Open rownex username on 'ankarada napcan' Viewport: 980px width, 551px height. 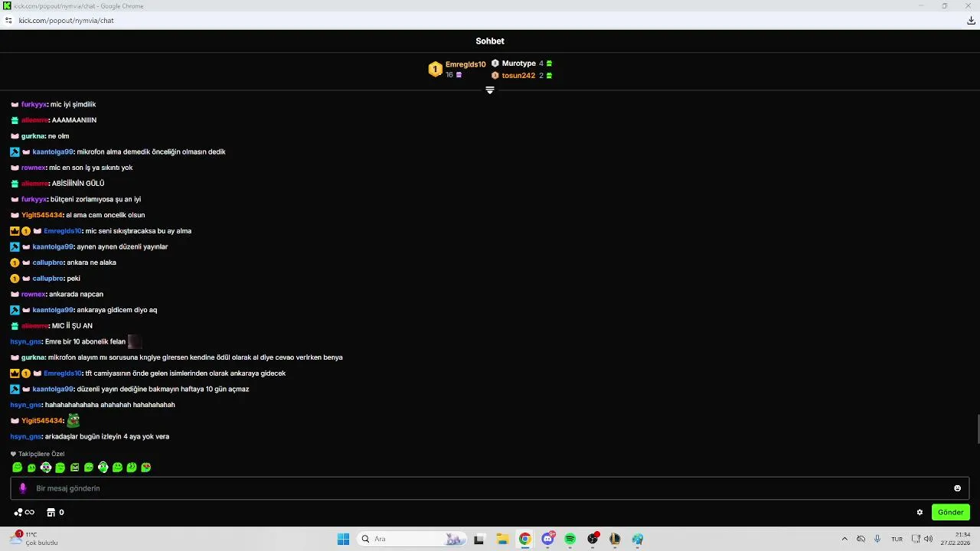click(34, 294)
